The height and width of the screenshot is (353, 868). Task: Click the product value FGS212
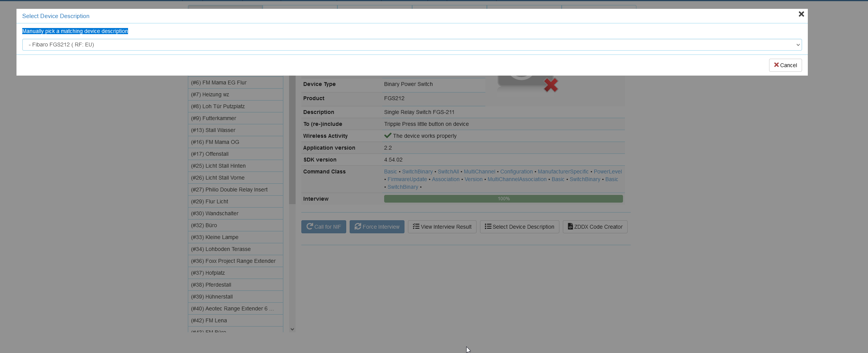[x=394, y=98]
